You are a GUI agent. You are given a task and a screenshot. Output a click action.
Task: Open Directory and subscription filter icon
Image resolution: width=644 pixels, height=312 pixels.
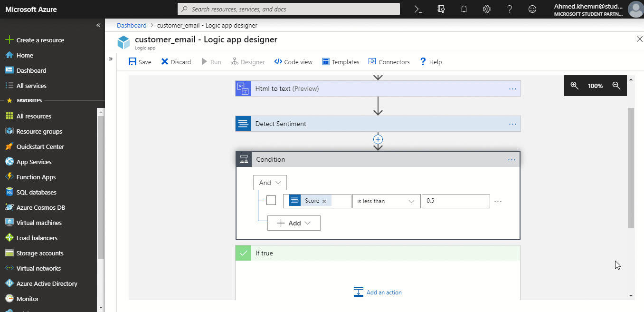click(x=441, y=9)
